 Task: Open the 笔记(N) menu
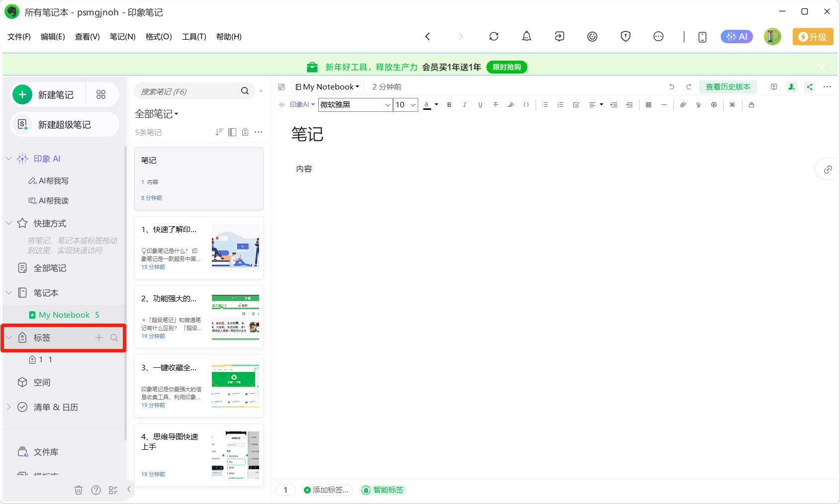tap(122, 37)
